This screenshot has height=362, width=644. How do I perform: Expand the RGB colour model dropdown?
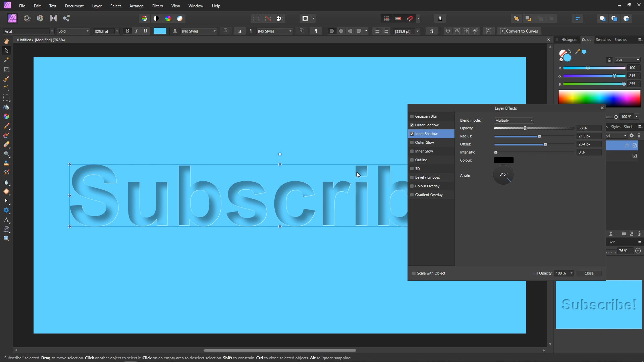click(x=627, y=60)
